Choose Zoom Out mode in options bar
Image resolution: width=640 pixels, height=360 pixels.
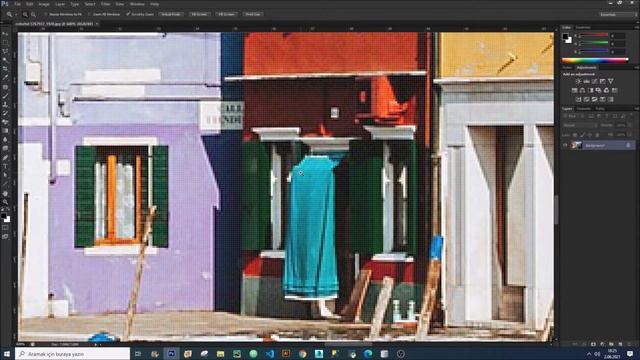(x=33, y=15)
